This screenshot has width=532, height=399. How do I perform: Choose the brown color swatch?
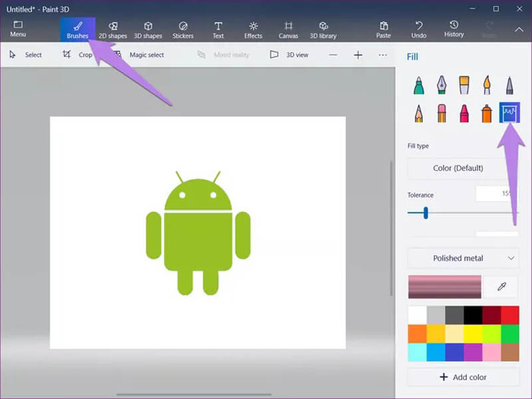click(x=510, y=352)
